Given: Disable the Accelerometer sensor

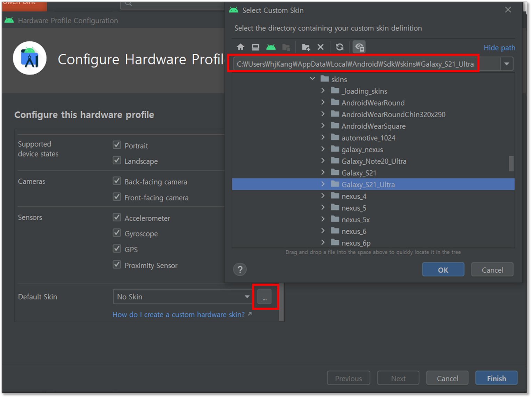Looking at the screenshot, I should 117,217.
